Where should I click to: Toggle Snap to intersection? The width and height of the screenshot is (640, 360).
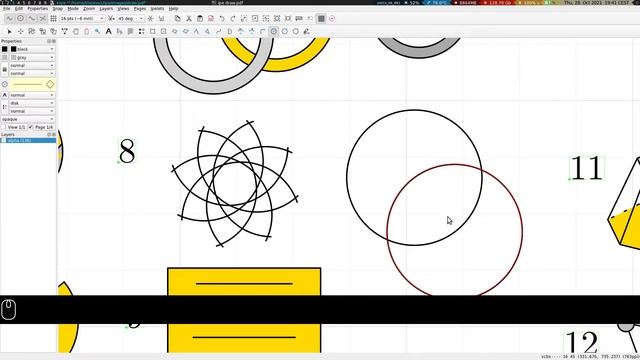[x=42, y=18]
